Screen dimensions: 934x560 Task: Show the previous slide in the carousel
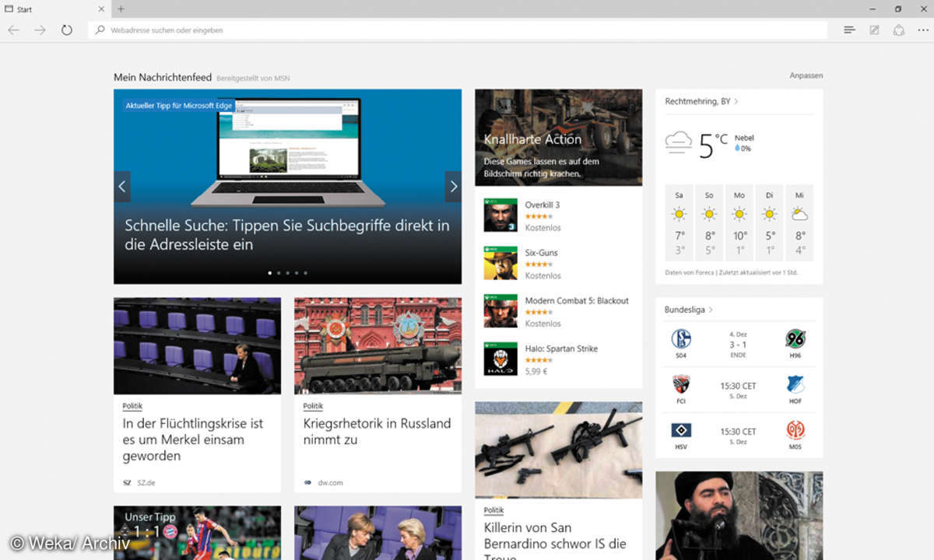[x=122, y=187]
